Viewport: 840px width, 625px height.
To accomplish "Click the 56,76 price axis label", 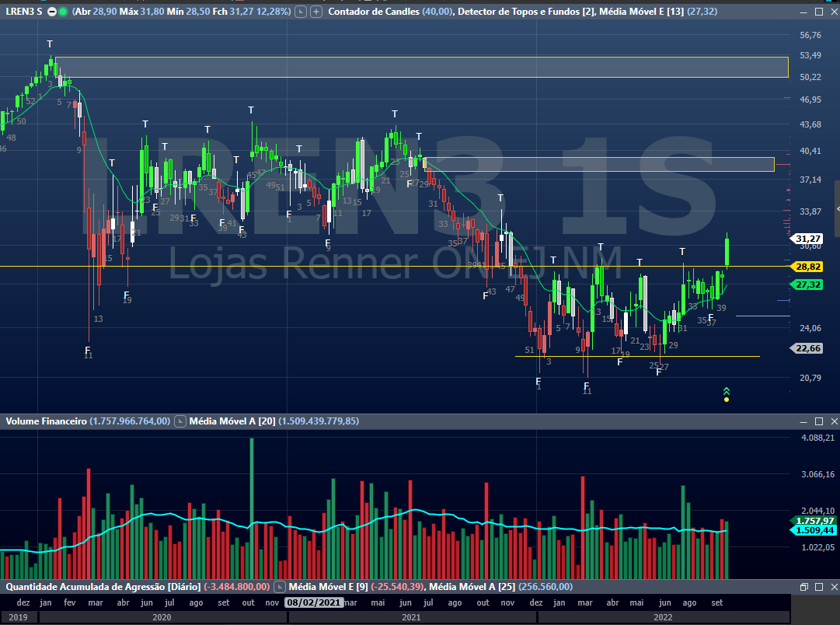I will click(810, 36).
